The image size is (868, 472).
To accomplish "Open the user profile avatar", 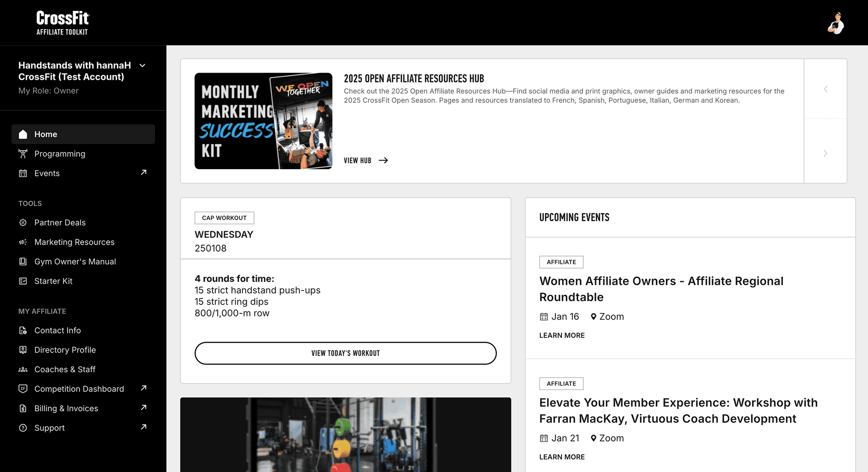I will (x=836, y=23).
